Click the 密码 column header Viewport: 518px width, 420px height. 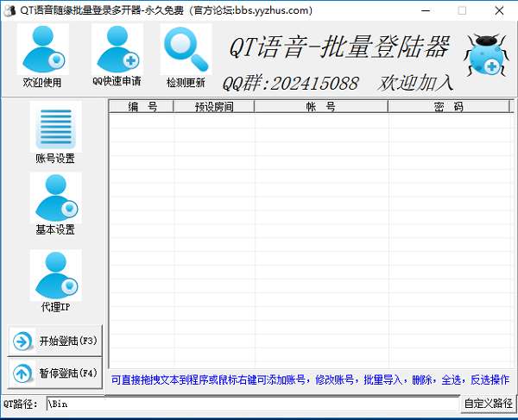click(449, 107)
